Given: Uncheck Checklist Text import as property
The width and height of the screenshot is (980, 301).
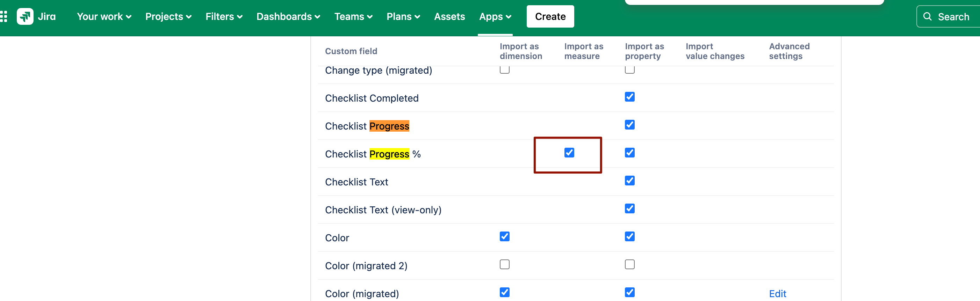Looking at the screenshot, I should pos(629,181).
